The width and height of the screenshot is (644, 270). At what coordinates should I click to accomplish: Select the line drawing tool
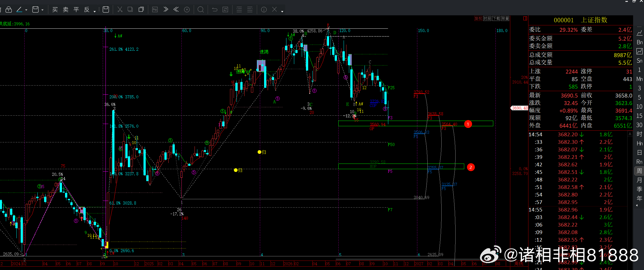pos(19,10)
